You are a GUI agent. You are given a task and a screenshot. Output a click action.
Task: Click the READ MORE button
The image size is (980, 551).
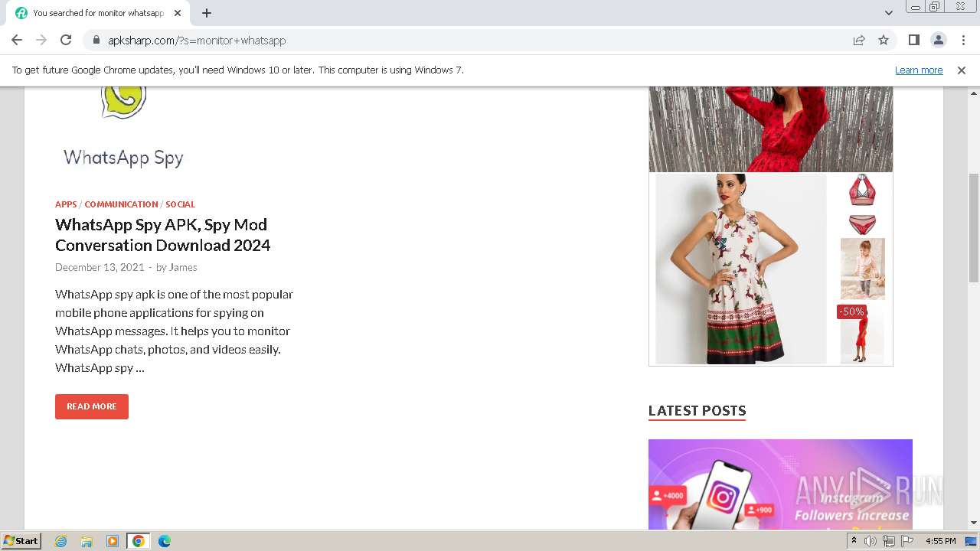tap(92, 406)
